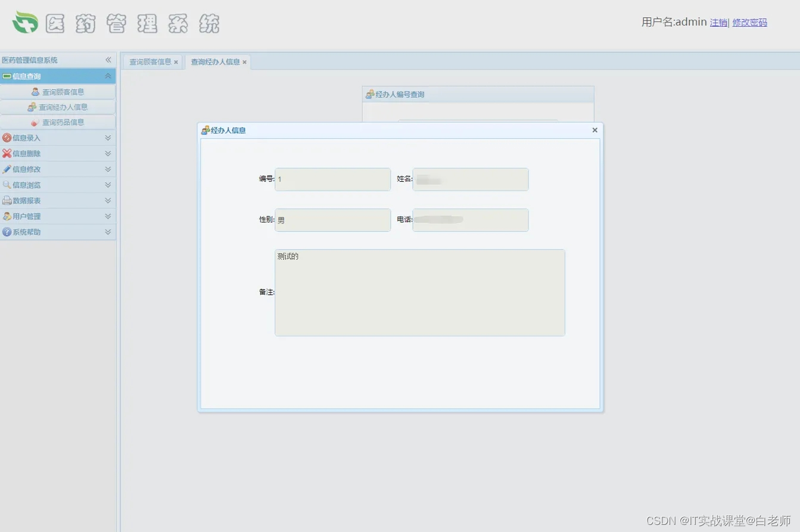
Task: Click the user icon next to 用户管理
Action: click(7, 216)
